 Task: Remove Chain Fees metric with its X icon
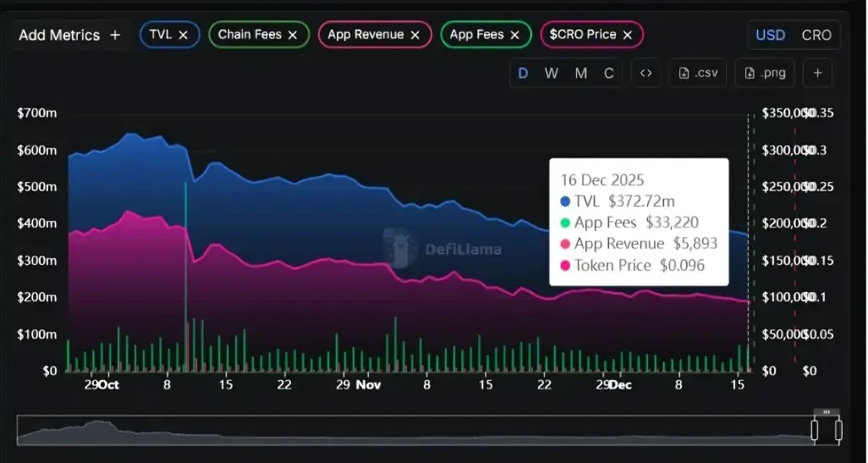point(293,35)
